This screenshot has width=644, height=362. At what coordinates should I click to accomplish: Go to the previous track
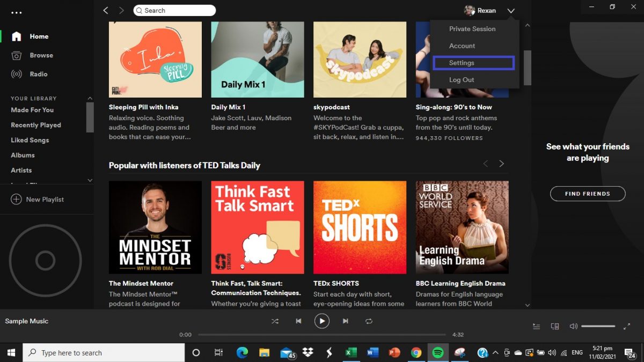298,321
